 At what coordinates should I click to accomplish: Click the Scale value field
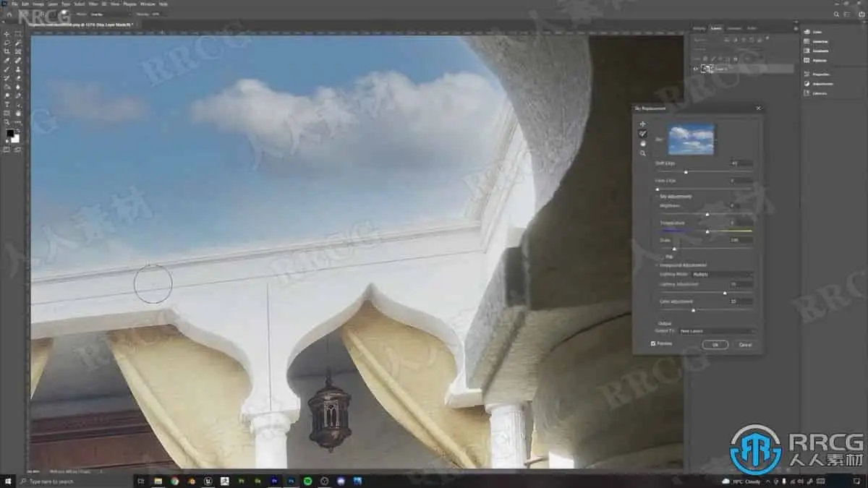(x=741, y=240)
